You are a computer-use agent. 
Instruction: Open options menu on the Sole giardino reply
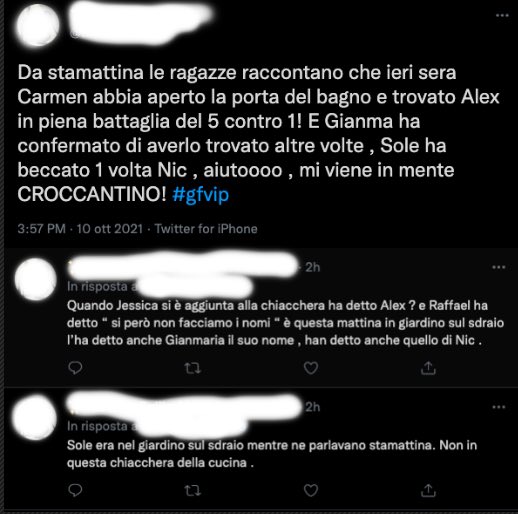pyautogui.click(x=499, y=407)
